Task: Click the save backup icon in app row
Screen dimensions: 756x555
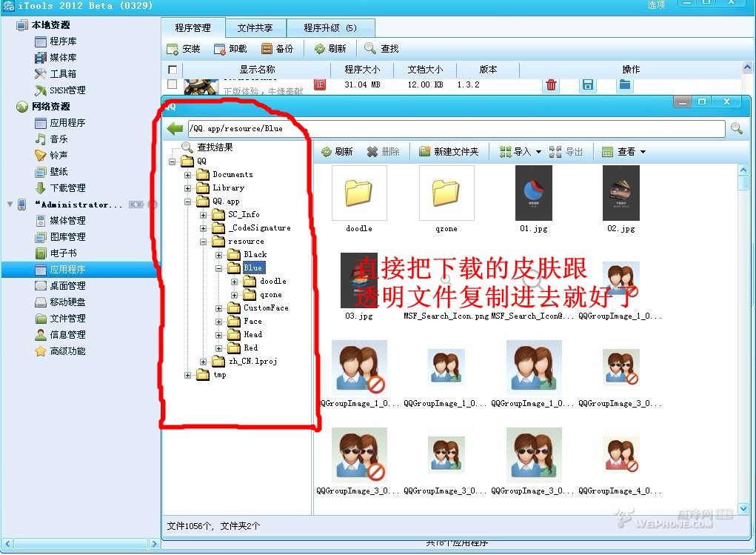Action: (x=588, y=85)
